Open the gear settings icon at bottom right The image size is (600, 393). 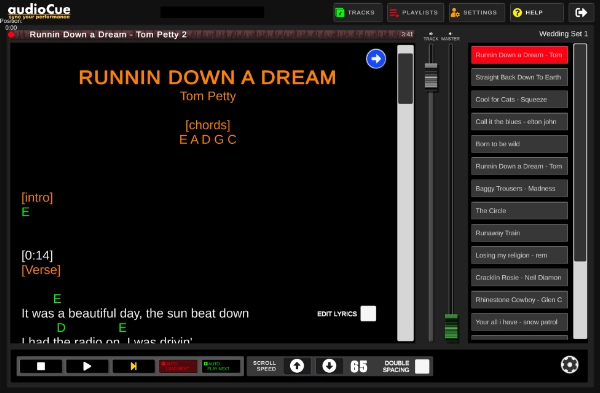coord(569,365)
